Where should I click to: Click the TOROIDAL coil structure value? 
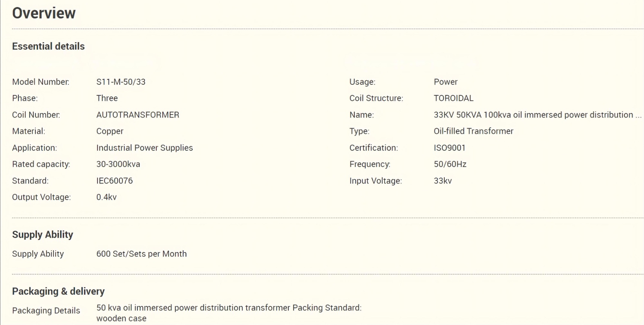[x=453, y=98]
